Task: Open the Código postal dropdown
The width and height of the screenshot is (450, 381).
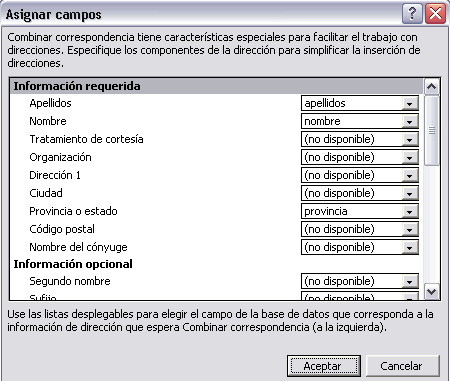Action: coord(409,229)
